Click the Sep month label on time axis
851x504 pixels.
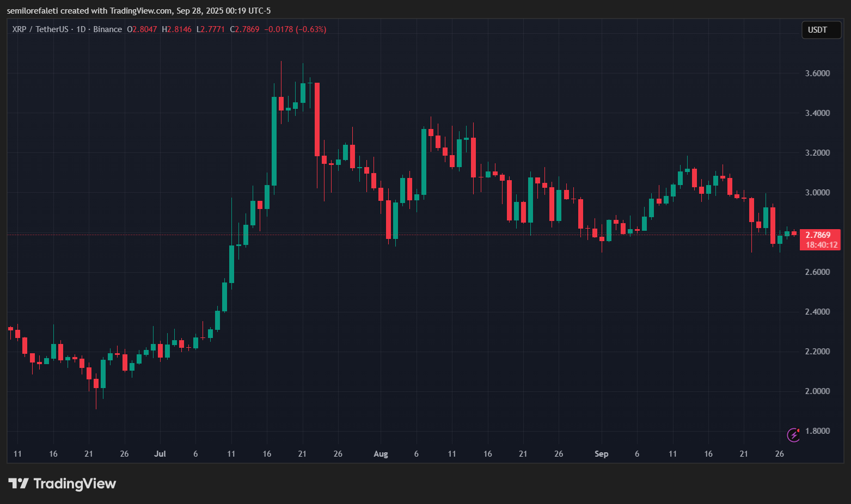pyautogui.click(x=602, y=454)
